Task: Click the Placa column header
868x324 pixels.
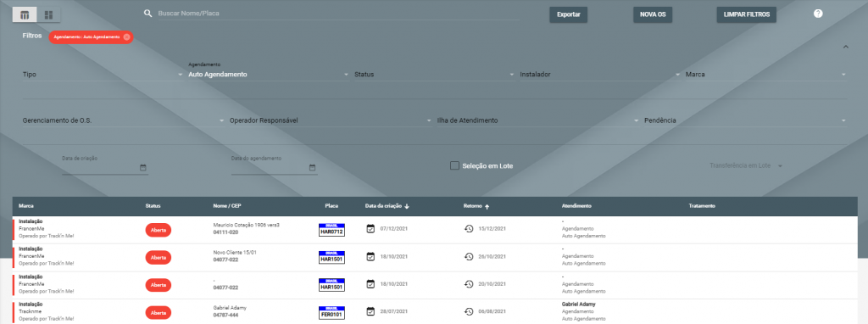Action: point(331,206)
